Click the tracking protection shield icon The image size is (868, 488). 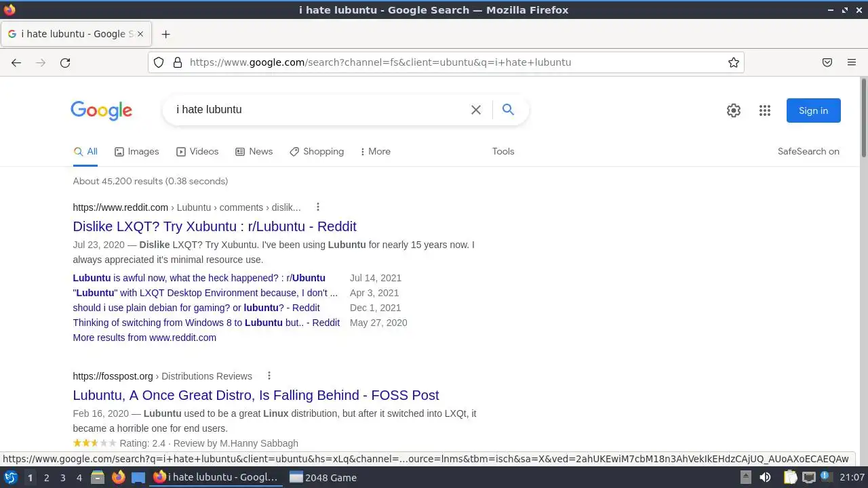[x=159, y=62]
